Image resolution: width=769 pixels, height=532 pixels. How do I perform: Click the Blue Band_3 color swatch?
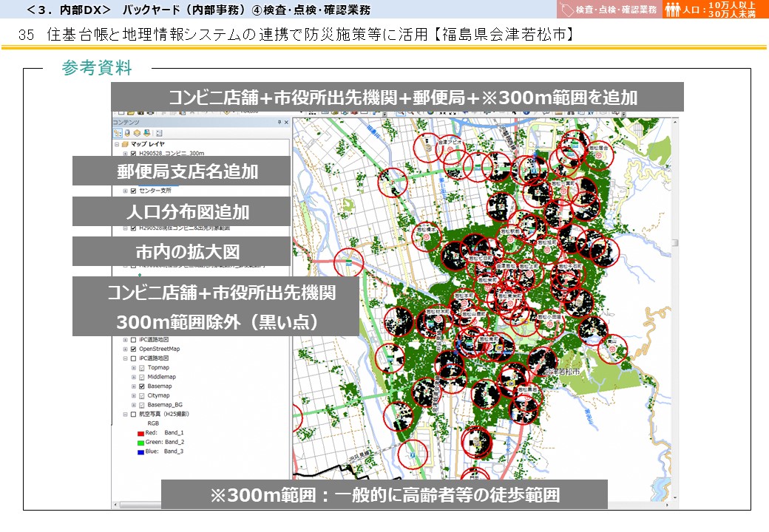pyautogui.click(x=140, y=451)
